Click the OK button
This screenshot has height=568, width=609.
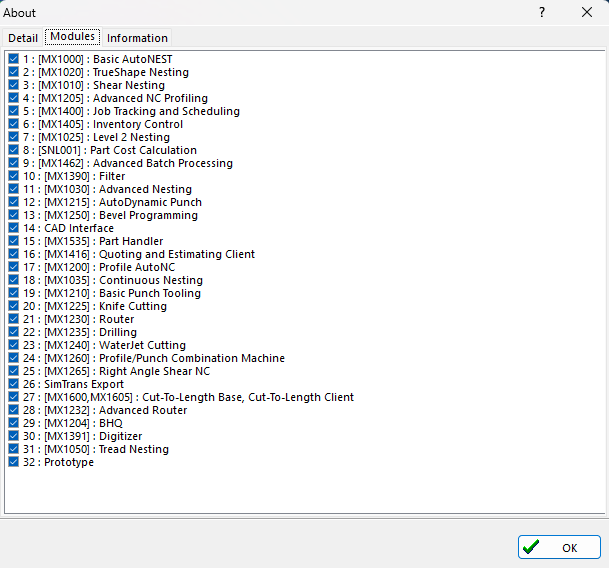click(559, 547)
